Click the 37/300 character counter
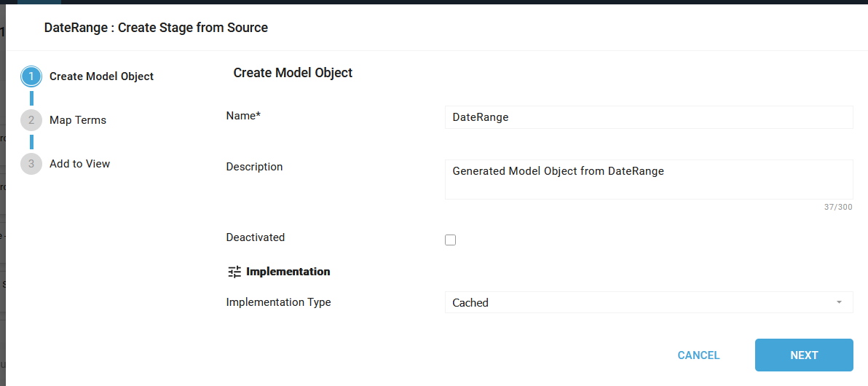Viewport: 868px width, 386px height. tap(837, 208)
